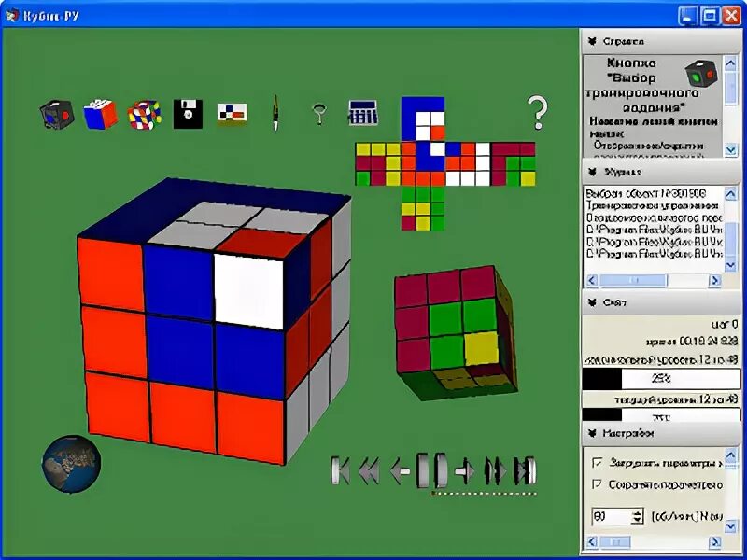
Task: Minimize the Кубик-РУ window
Action: pyautogui.click(x=687, y=16)
